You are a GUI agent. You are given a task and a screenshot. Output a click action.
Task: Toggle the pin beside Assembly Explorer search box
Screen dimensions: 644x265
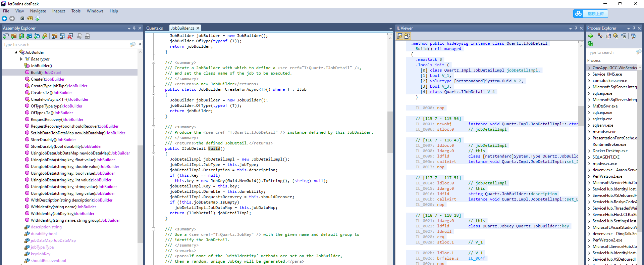click(140, 45)
